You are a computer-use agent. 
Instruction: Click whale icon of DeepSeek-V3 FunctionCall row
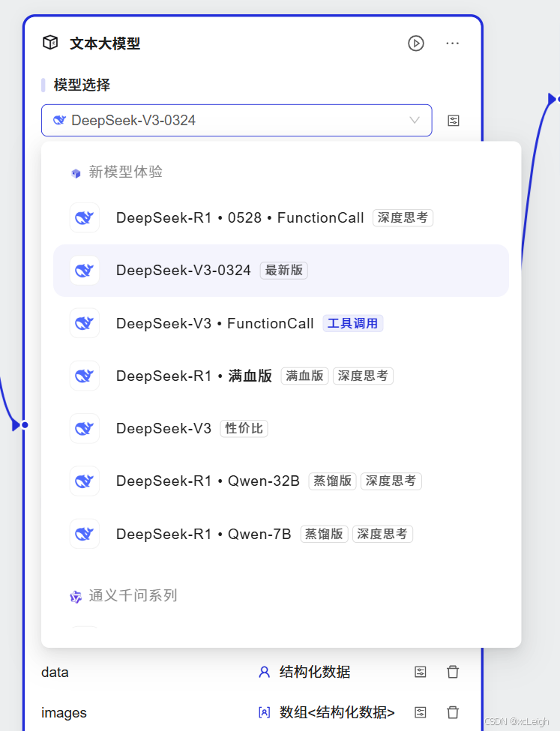tap(85, 323)
